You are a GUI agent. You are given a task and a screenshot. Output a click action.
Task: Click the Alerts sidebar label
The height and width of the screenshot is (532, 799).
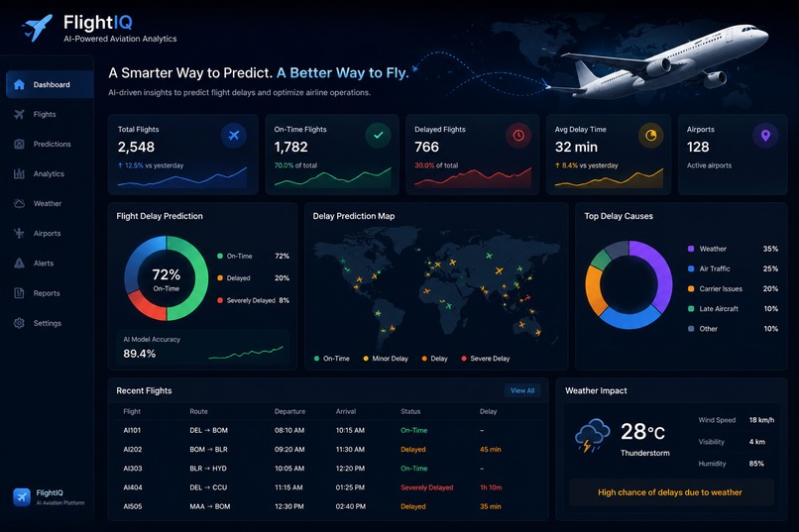[x=44, y=264]
